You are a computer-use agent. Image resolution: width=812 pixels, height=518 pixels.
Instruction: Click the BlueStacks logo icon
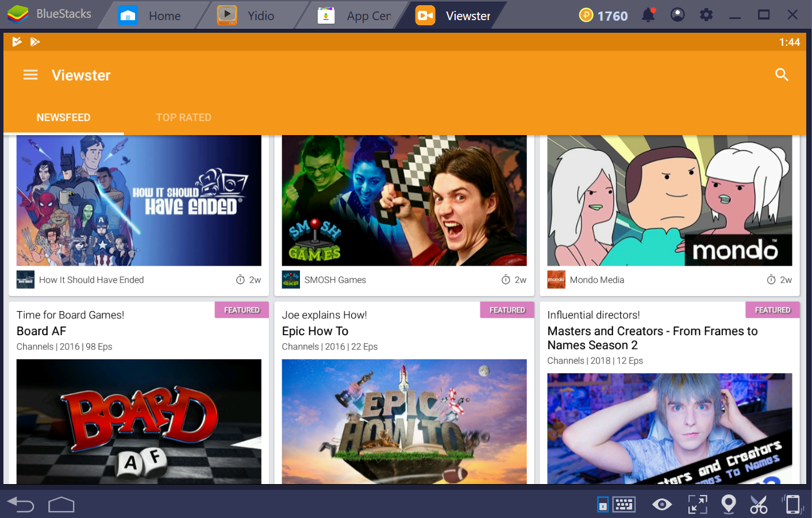click(18, 14)
